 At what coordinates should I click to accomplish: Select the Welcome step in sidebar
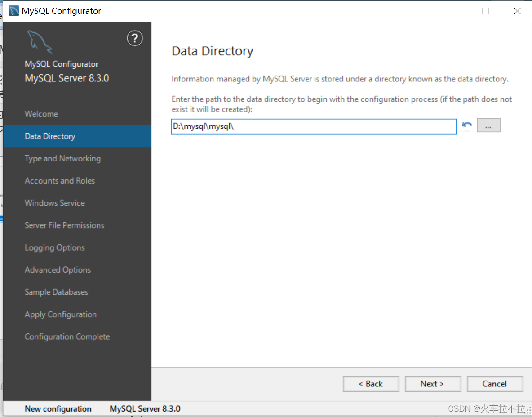77,114
